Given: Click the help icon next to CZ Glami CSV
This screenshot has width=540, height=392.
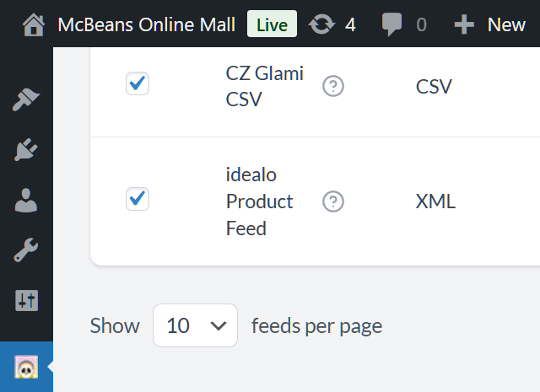Looking at the screenshot, I should point(333,86).
